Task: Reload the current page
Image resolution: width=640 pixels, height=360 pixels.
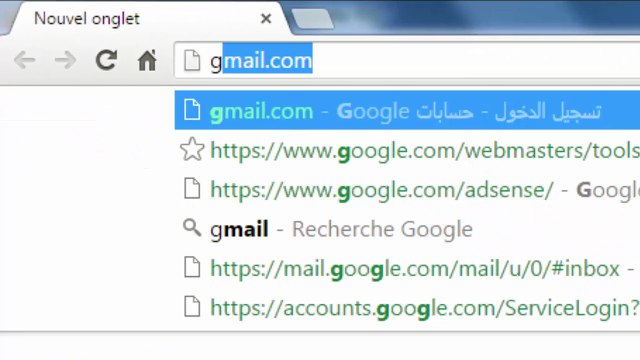Action: click(106, 60)
